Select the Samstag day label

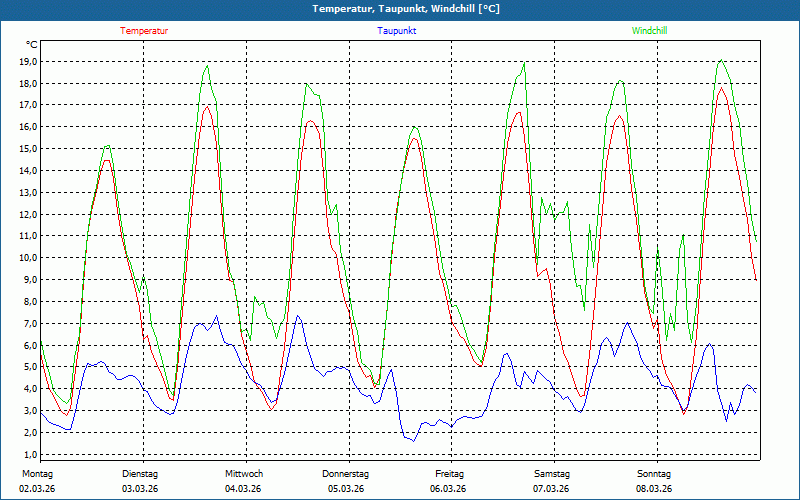coord(551,474)
